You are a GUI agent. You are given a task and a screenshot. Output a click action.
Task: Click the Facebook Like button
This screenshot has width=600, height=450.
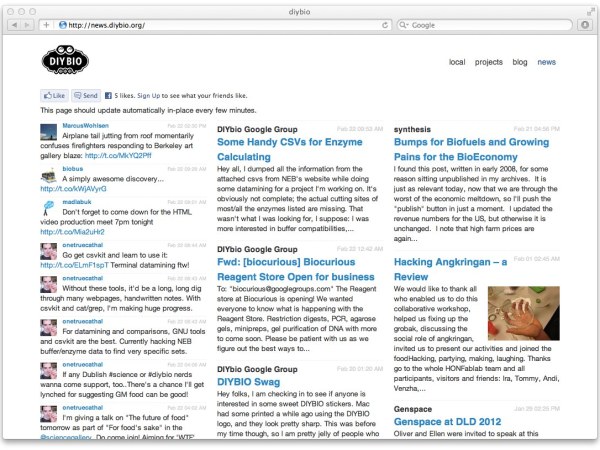[54, 94]
